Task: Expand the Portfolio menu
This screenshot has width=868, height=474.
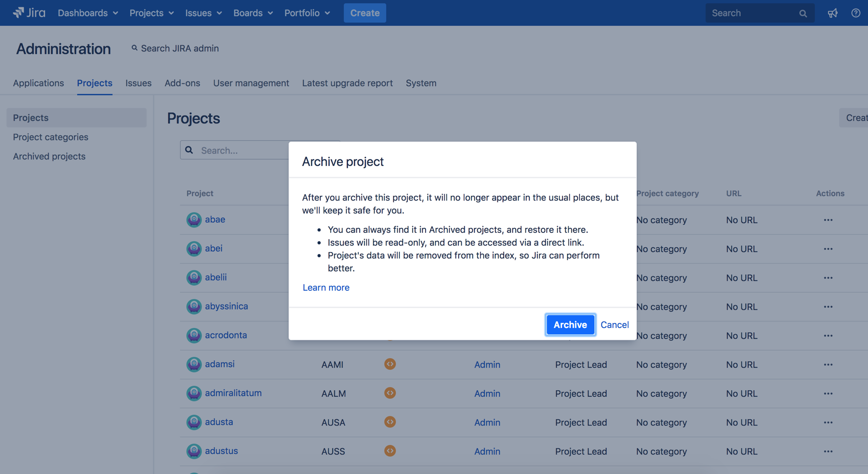Action: 307,13
